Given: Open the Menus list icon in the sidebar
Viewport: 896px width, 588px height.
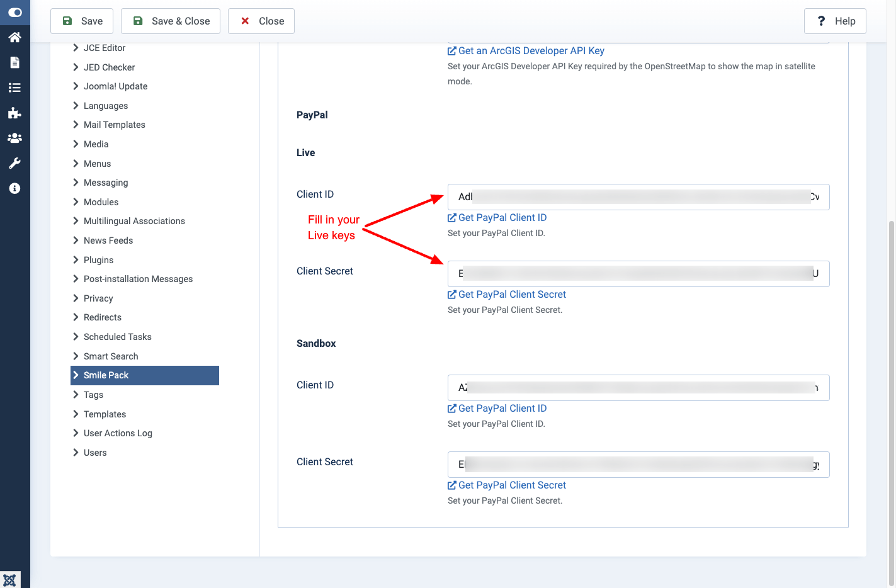Looking at the screenshot, I should pyautogui.click(x=14, y=88).
